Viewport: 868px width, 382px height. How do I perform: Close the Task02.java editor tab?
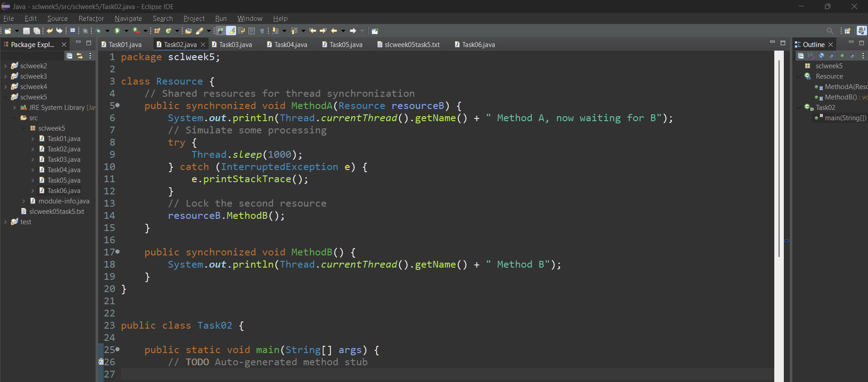tap(203, 44)
